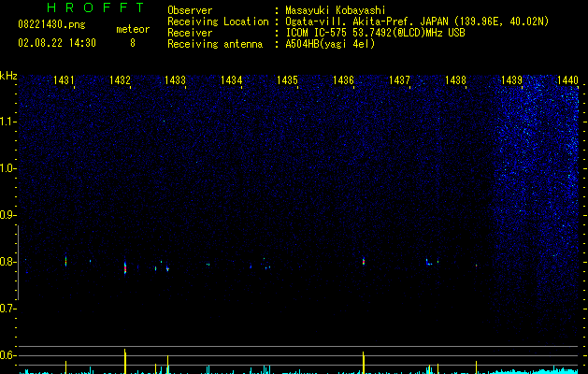Image resolution: width=588 pixels, height=374 pixels.
Task: Click the 1436 time marker
Action: pos(343,80)
